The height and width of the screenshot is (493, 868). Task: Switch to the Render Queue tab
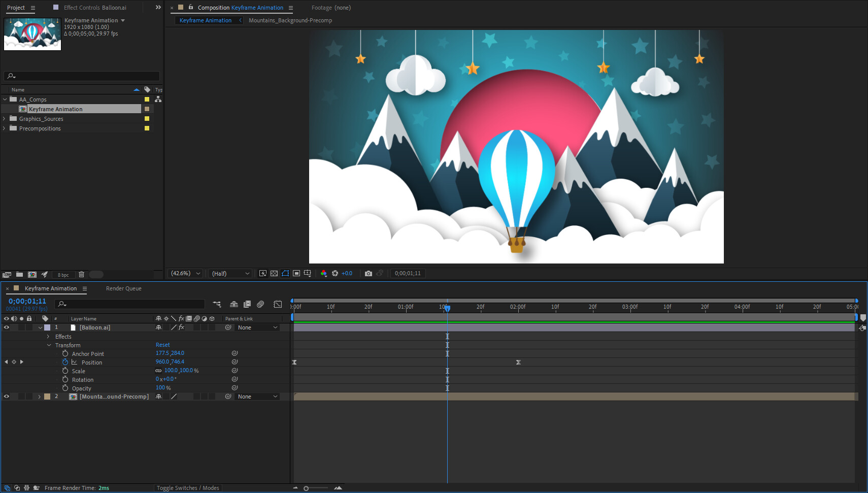pyautogui.click(x=123, y=288)
